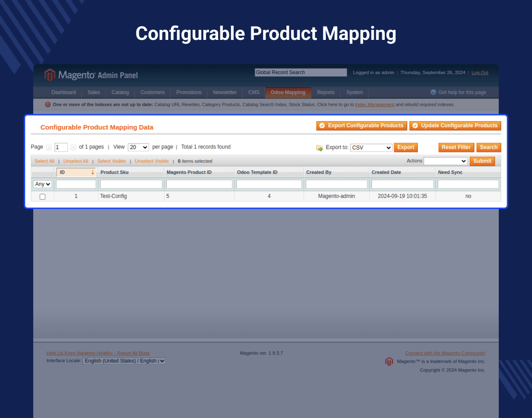The image size is (532, 418).
Task: Open the Export to CSV dropdown
Action: coord(371,148)
